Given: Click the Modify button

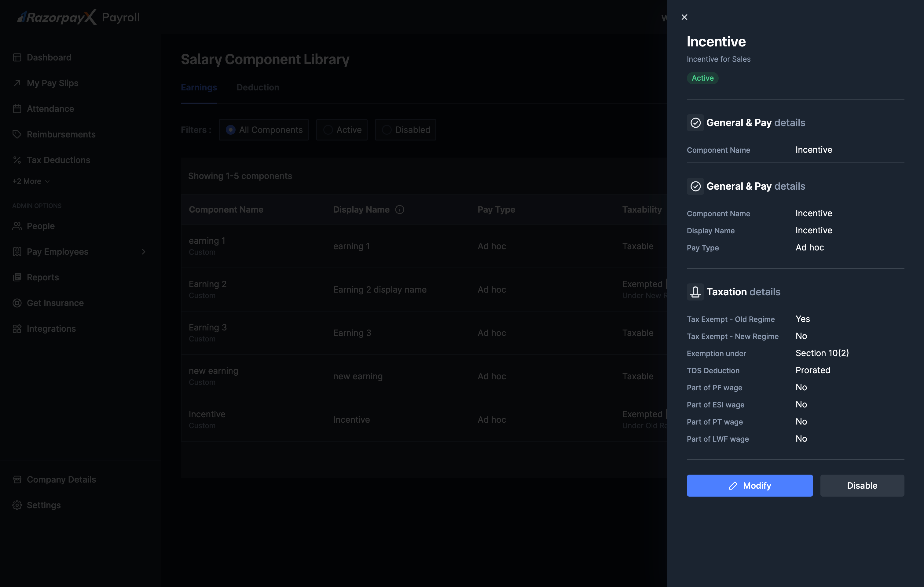Looking at the screenshot, I should (x=750, y=486).
